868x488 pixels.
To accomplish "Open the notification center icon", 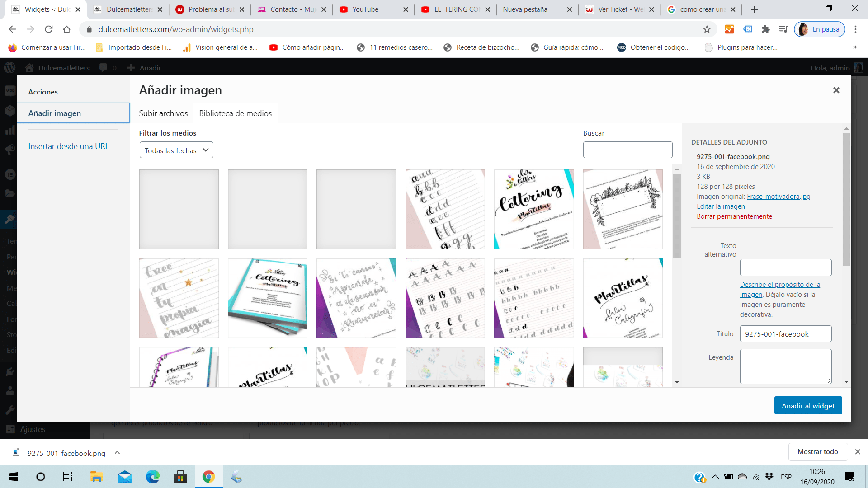I will [849, 477].
